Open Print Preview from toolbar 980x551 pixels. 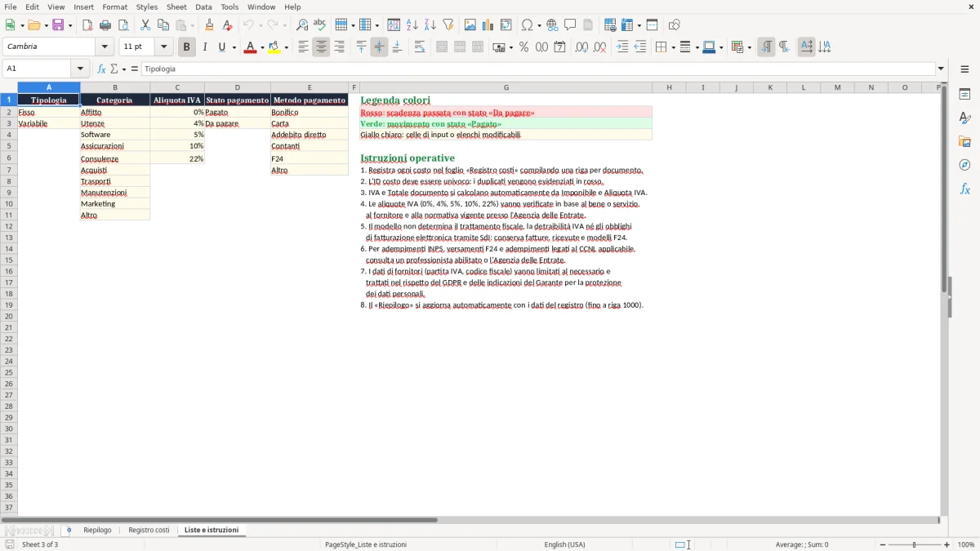123,25
